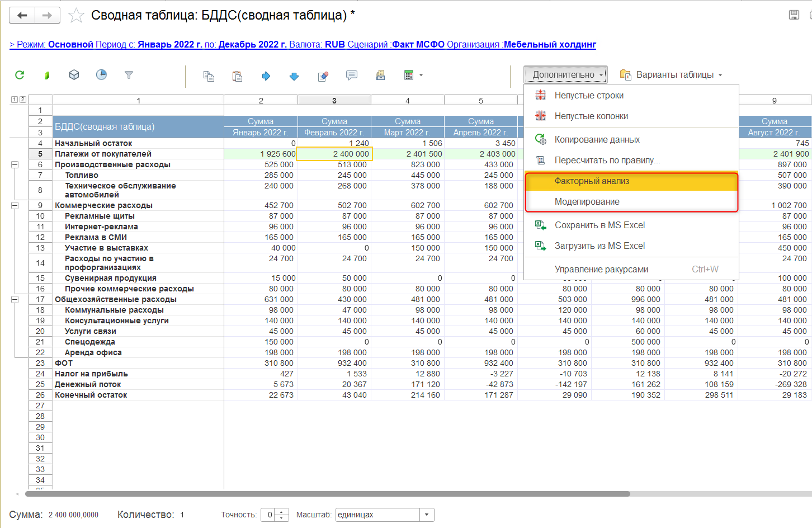Switch to row grouping level 2
Image resolution: width=812 pixels, height=528 pixels.
23,100
